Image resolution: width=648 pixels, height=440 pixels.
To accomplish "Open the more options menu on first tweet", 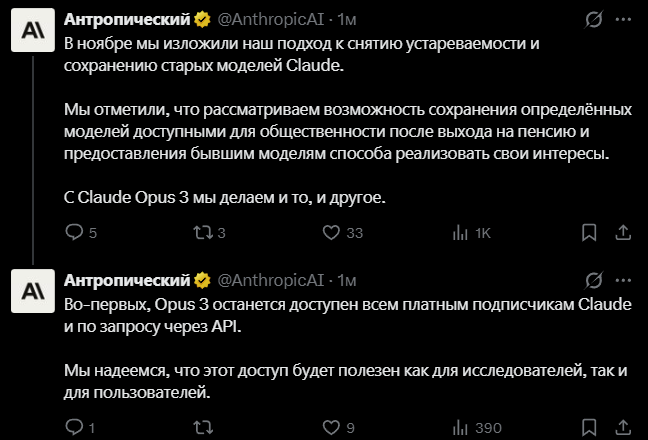I will pyautogui.click(x=621, y=19).
